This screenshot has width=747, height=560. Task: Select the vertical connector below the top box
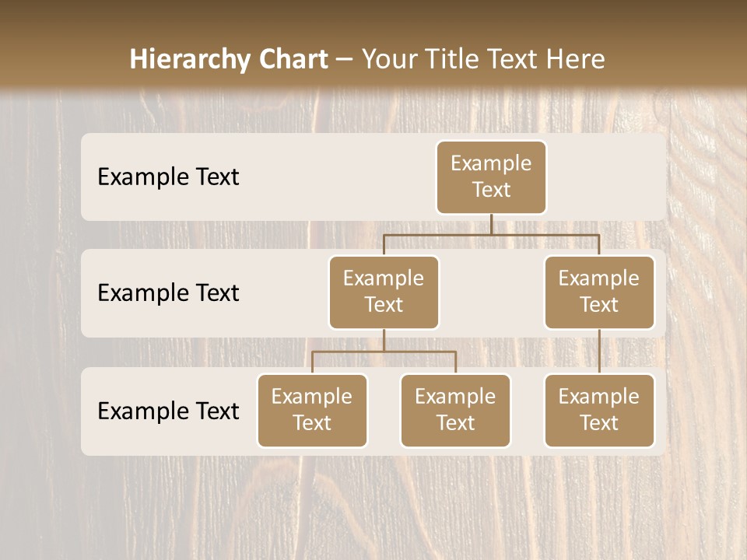pyautogui.click(x=491, y=224)
